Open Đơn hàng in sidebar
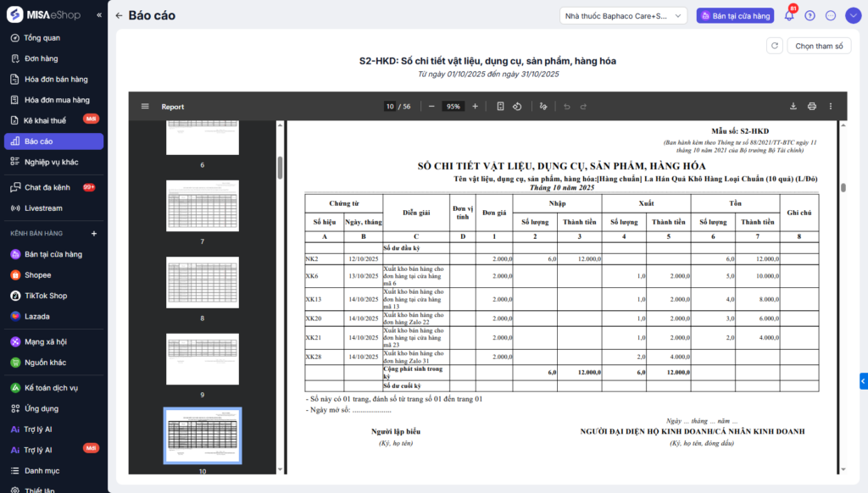The image size is (868, 493). (53, 58)
